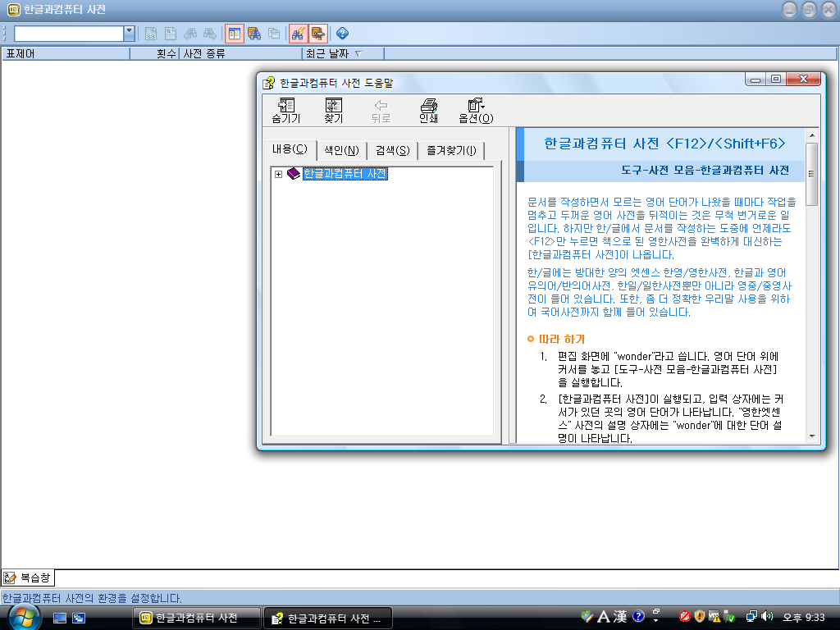Switch to the 검색(S) search tab
Screen dimensions: 840x630
(392, 151)
